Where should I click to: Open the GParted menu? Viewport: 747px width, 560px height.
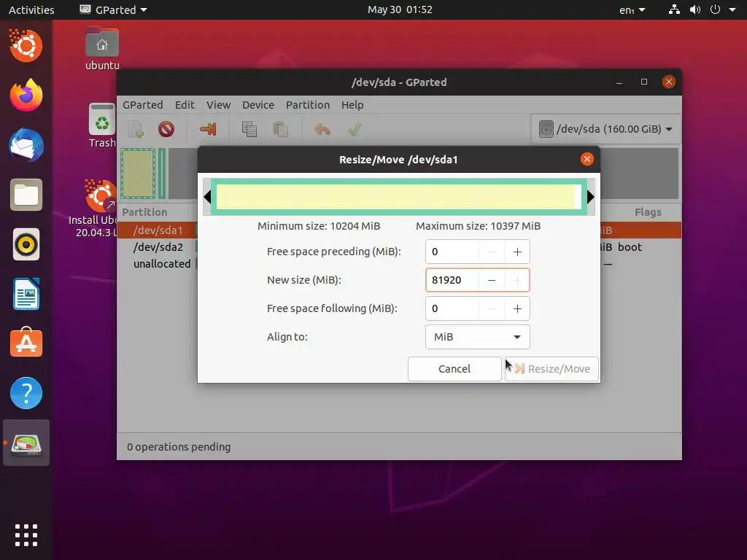coord(143,105)
